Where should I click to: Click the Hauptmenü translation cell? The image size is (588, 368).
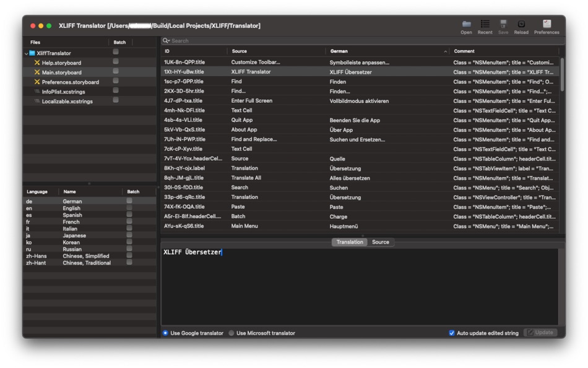pos(344,226)
